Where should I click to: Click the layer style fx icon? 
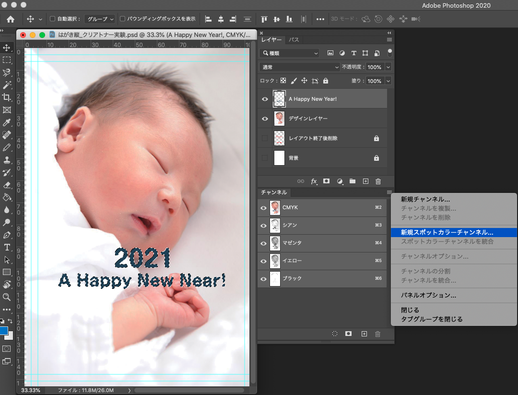pos(314,181)
